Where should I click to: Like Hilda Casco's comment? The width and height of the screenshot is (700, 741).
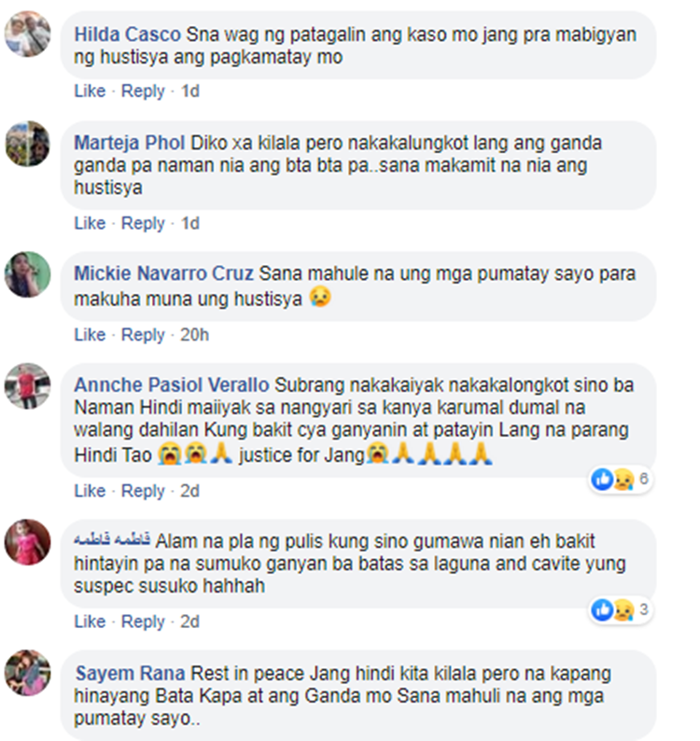click(90, 91)
